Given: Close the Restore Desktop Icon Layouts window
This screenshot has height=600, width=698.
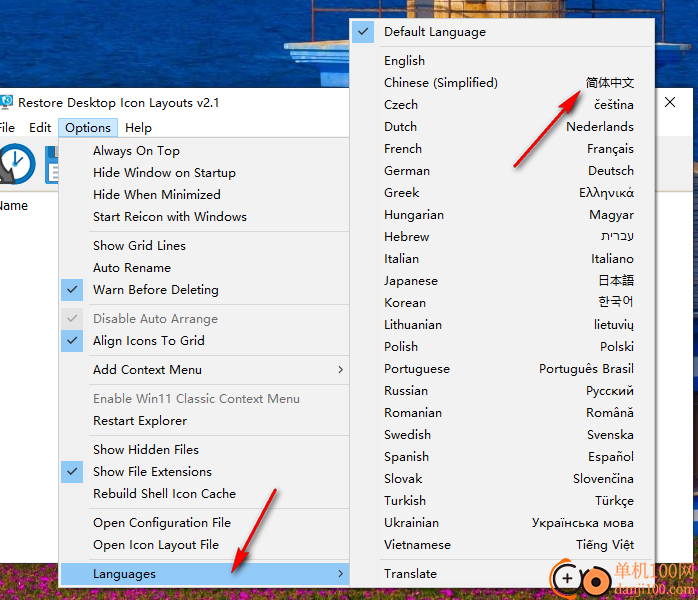Looking at the screenshot, I should tap(670, 102).
